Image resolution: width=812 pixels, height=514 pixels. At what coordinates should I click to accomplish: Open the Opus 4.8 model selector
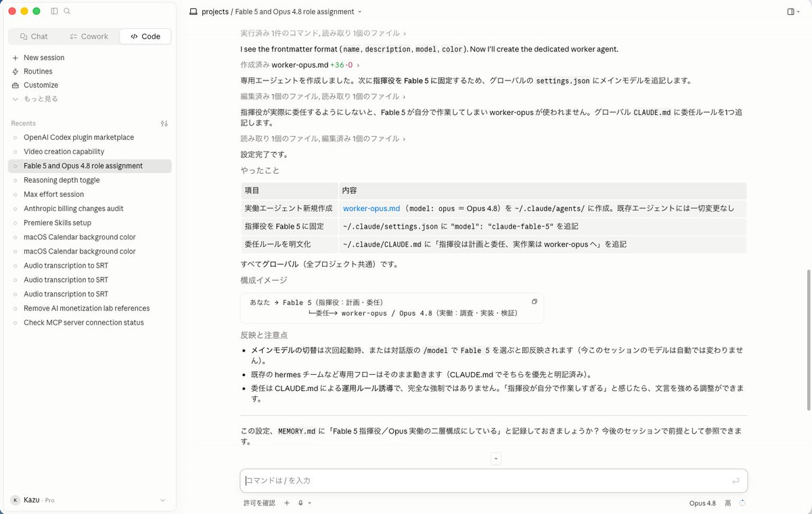click(702, 503)
